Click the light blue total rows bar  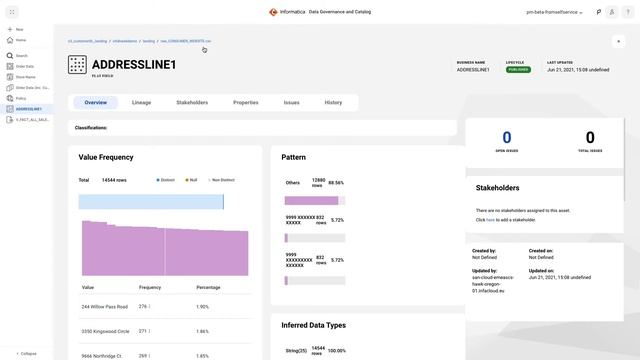(x=151, y=202)
